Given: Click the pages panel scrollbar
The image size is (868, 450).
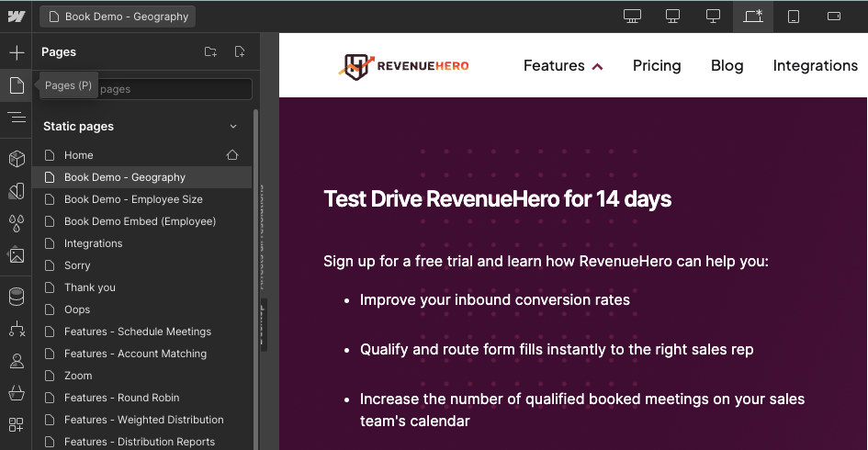Looking at the screenshot, I should pos(255,279).
